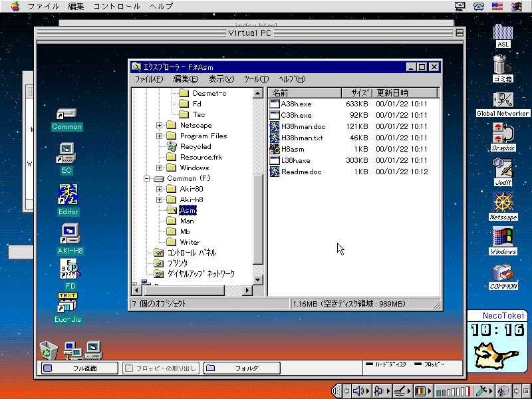The image size is (532, 399).
Task: Open Explorer's ヘルプ(H) menu
Action: click(292, 79)
